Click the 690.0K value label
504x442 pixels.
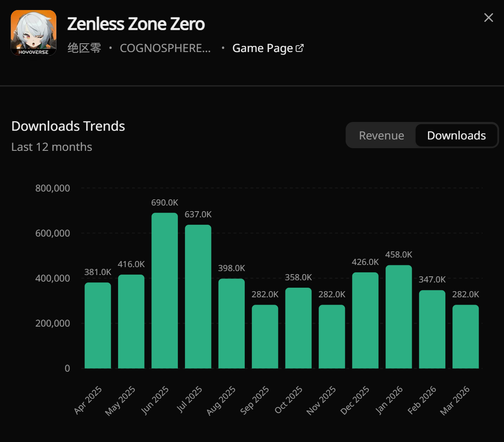(x=164, y=202)
